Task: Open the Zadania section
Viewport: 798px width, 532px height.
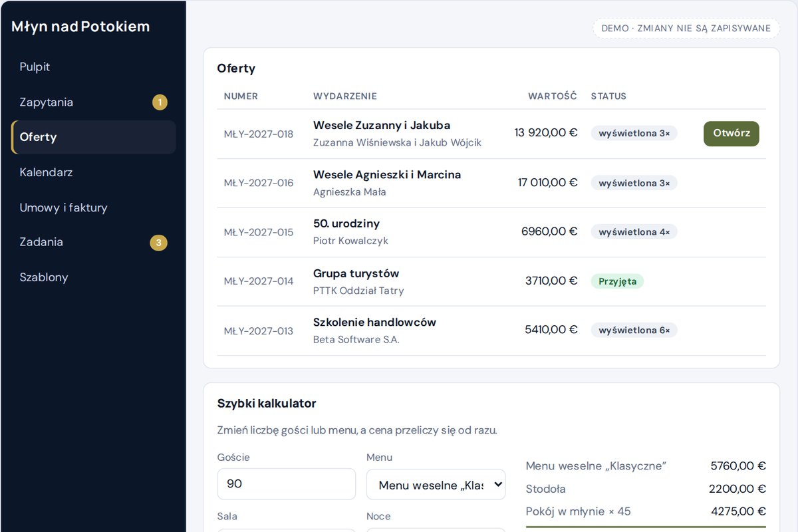Action: tap(93, 242)
